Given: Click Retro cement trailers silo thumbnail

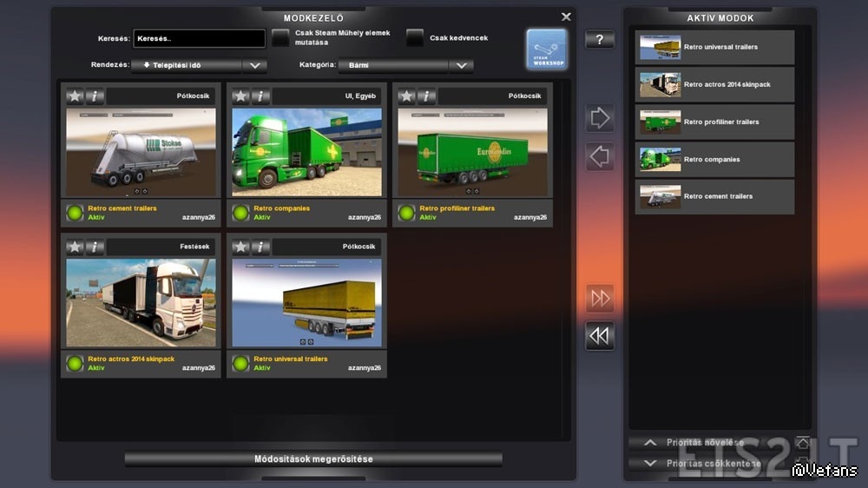Looking at the screenshot, I should (141, 152).
